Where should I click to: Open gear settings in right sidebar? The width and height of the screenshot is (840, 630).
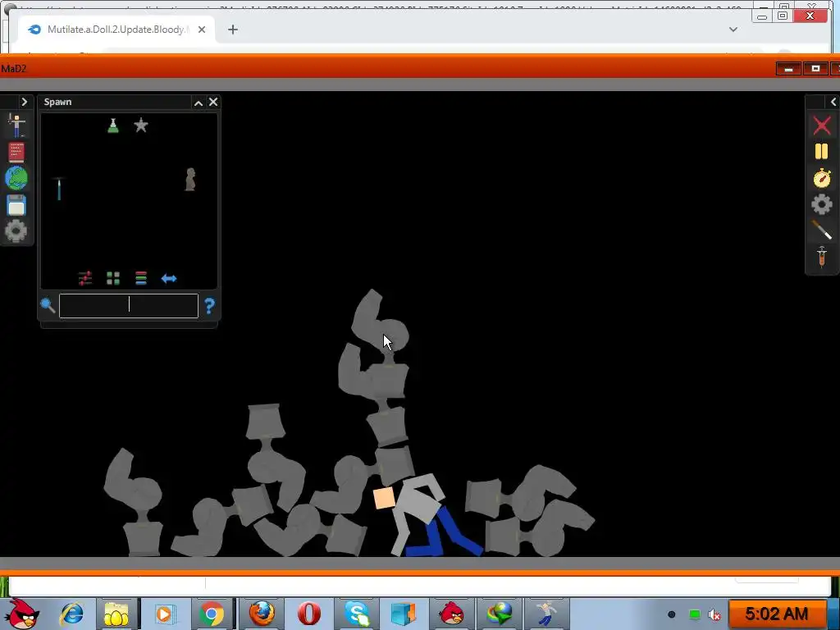pyautogui.click(x=822, y=204)
